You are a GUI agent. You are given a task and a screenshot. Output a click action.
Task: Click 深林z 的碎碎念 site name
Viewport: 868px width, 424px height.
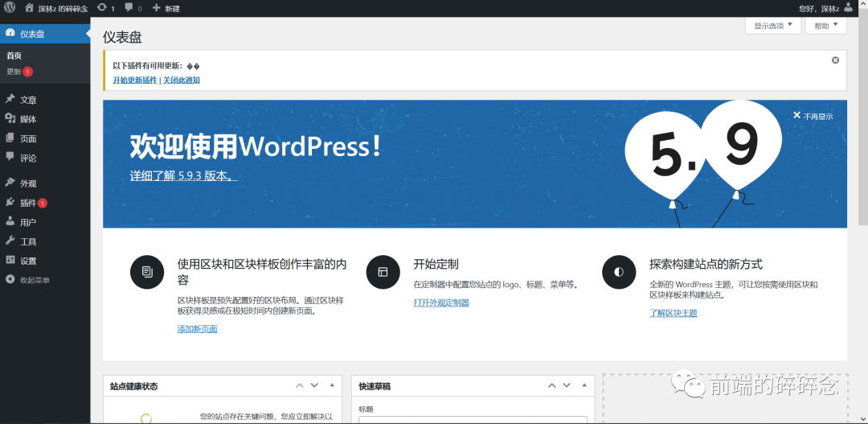pyautogui.click(x=64, y=8)
